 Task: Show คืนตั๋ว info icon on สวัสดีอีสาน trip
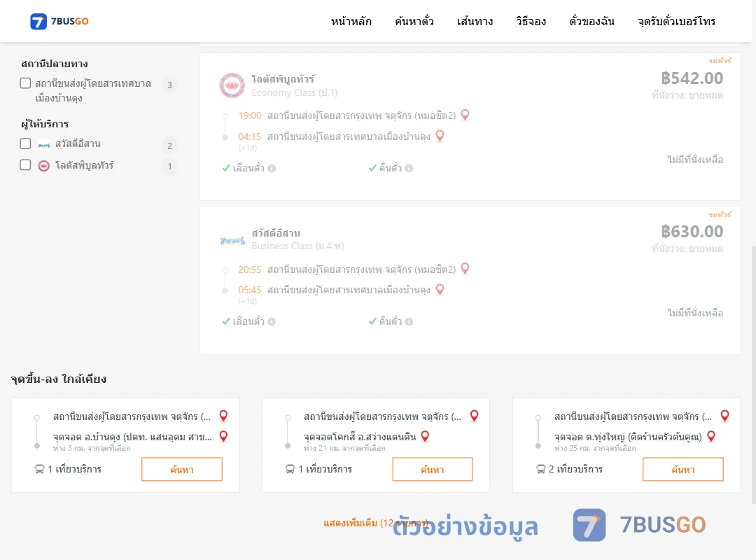click(x=409, y=322)
